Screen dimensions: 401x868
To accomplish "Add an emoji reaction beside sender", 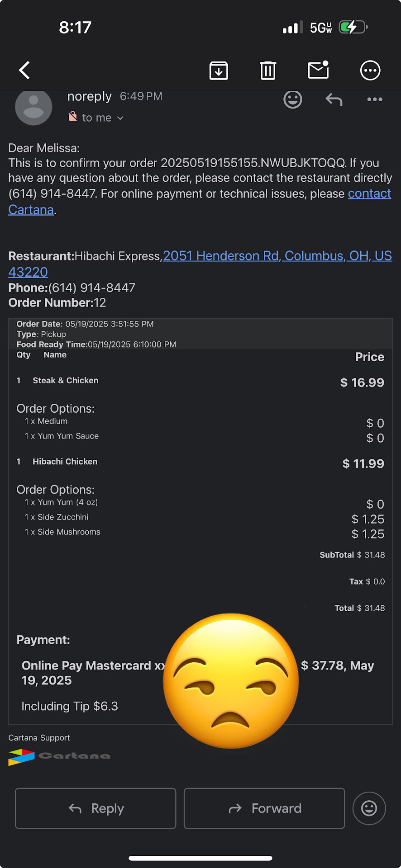I will click(x=293, y=99).
